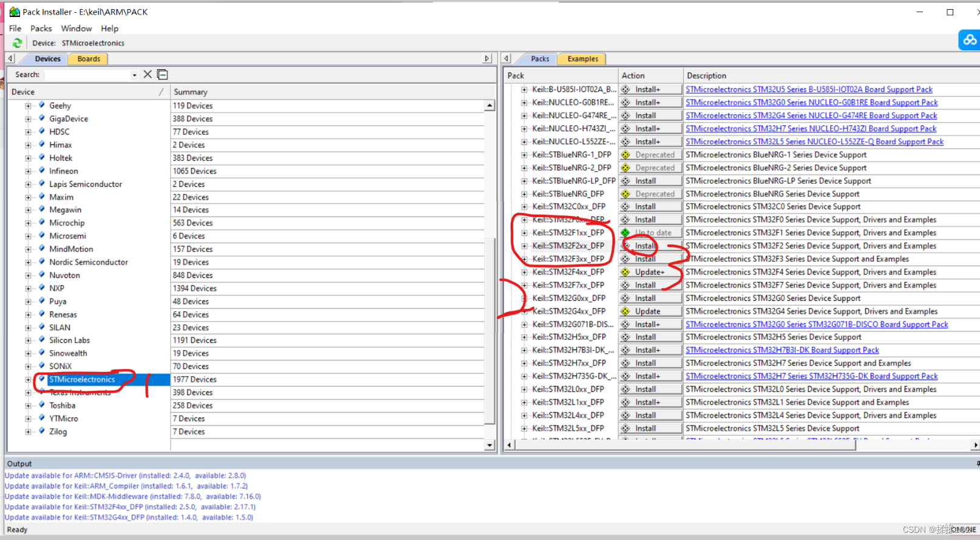Click the STMicroelectronics vendor diamond icon
The width and height of the screenshot is (980, 540).
pos(42,379)
